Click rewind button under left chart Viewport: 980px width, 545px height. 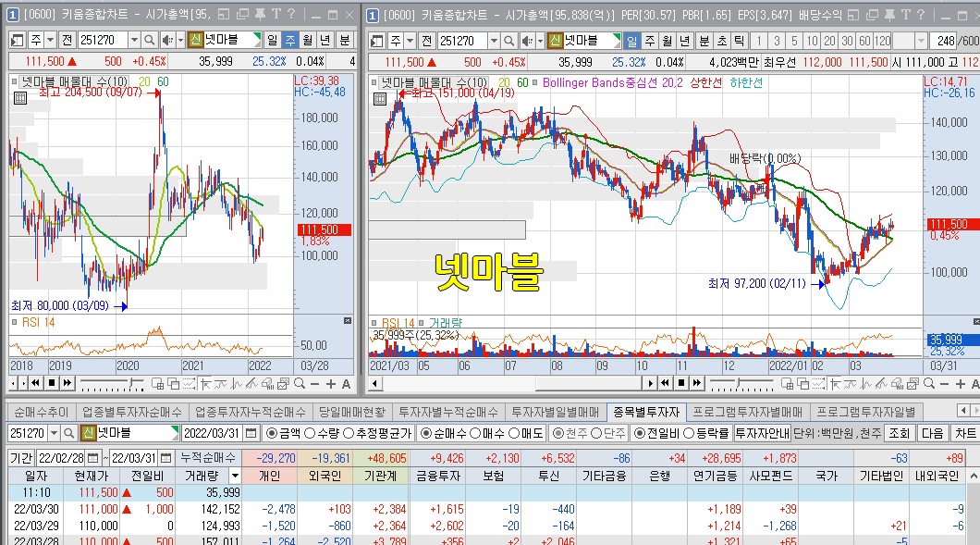coord(36,383)
